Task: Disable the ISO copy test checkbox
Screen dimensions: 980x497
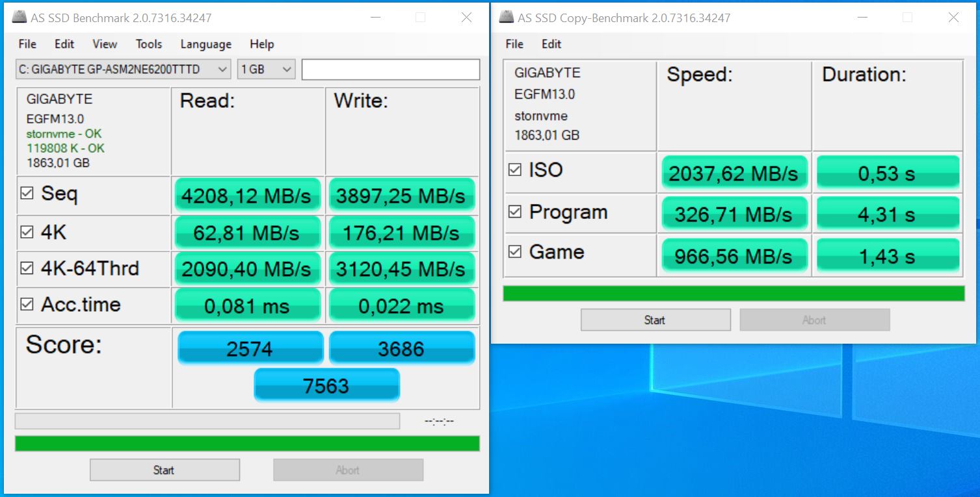Action: (x=514, y=170)
